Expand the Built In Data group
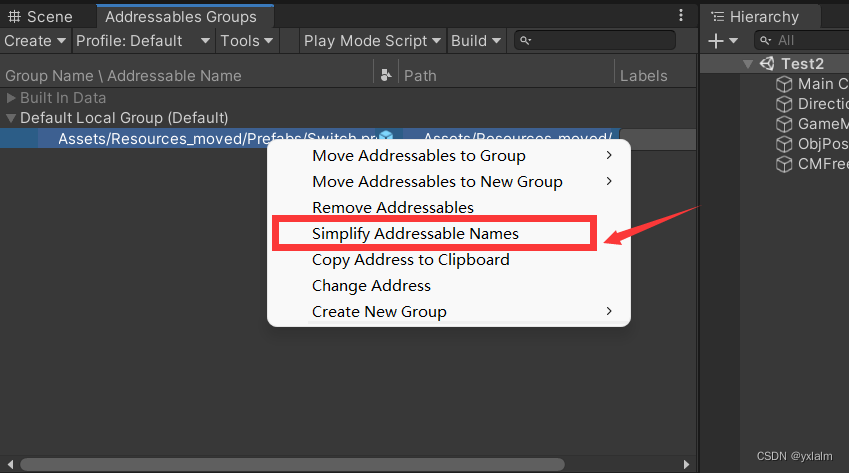Image resolution: width=849 pixels, height=473 pixels. pos(11,98)
